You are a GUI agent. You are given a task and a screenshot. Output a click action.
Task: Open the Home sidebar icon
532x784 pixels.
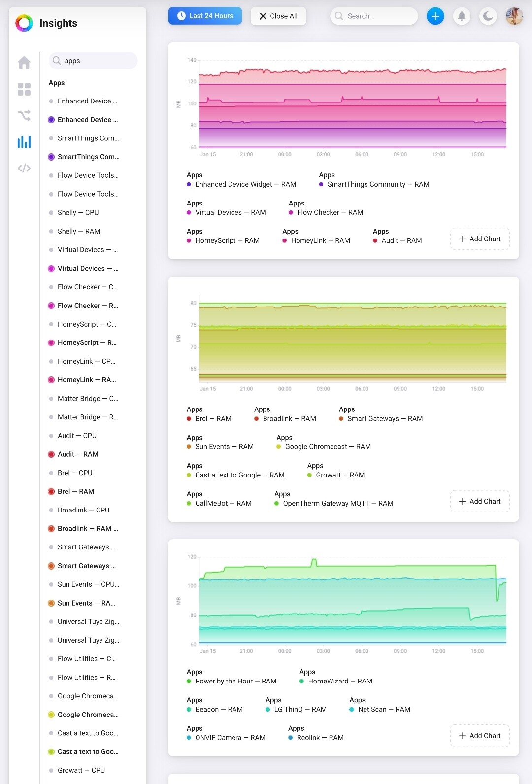[x=24, y=63]
